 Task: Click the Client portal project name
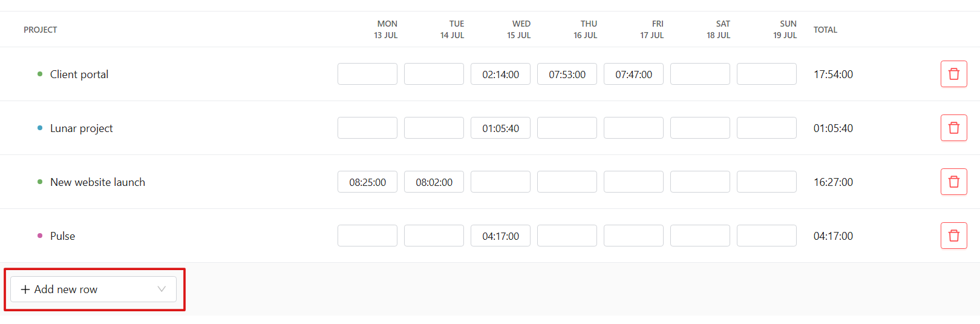click(x=79, y=74)
